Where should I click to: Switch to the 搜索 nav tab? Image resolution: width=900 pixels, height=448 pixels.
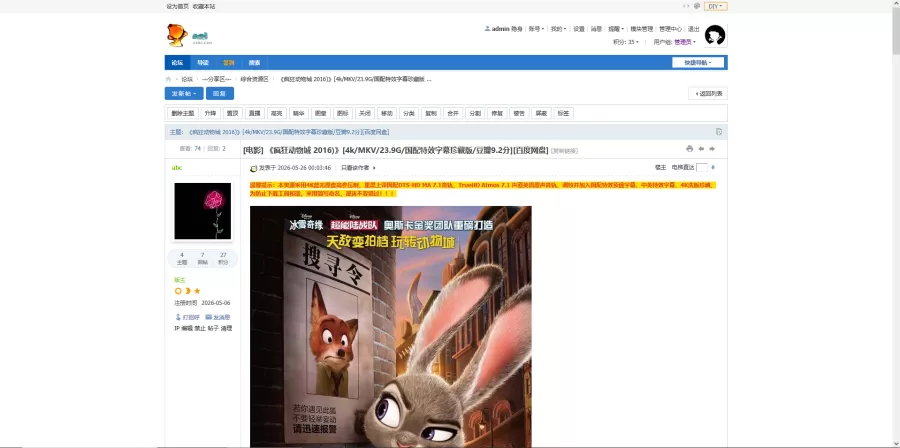click(x=254, y=63)
